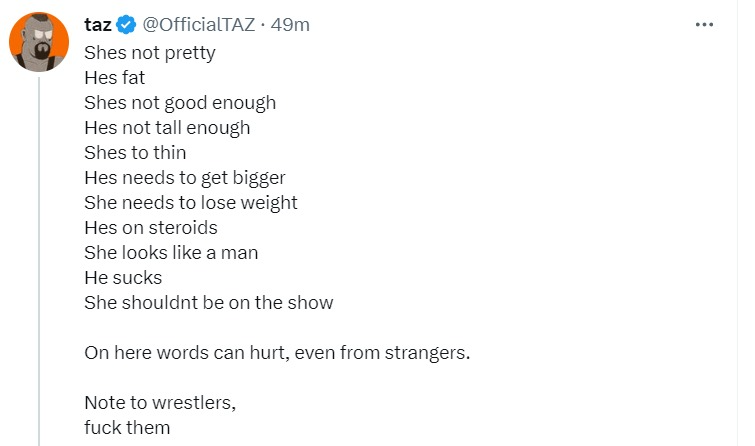Click the 49m timestamp link
Viewport: 755px width, 446px height.
pos(290,26)
